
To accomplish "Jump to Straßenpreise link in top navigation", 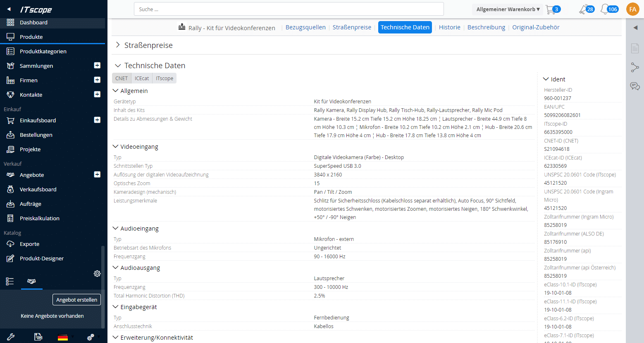I will 352,27.
